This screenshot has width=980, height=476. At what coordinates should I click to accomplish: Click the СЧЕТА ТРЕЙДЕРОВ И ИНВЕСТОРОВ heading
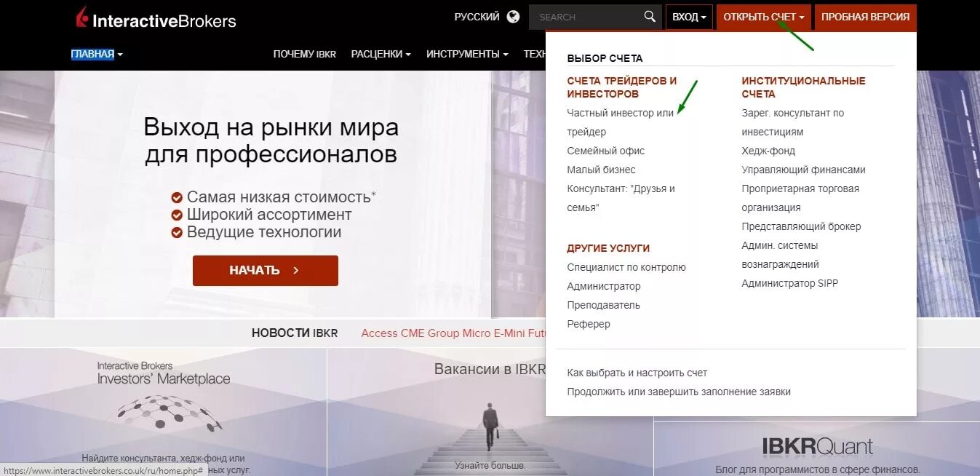(622, 87)
